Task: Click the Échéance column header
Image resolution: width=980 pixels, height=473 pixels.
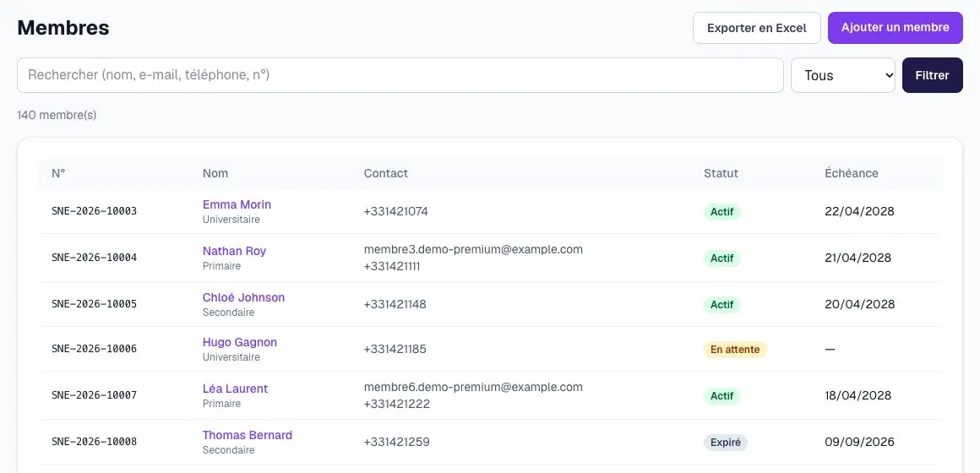Action: (x=852, y=173)
